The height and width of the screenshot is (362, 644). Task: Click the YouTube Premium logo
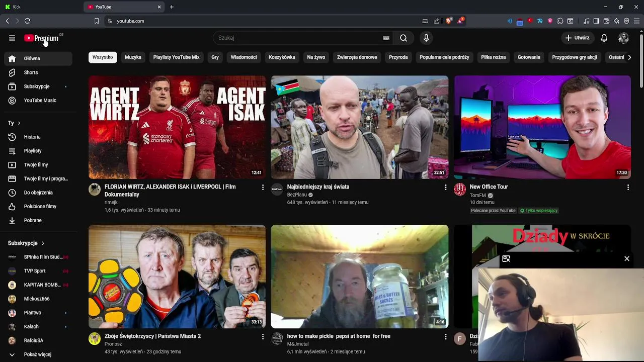(x=41, y=38)
